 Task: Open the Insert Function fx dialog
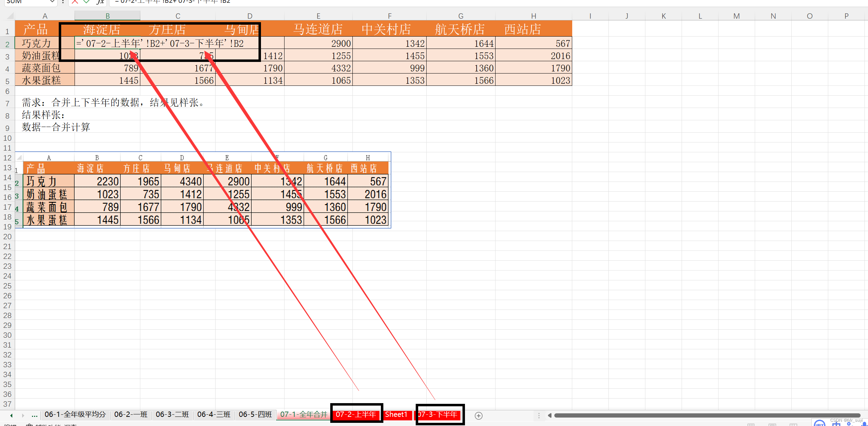(100, 2)
